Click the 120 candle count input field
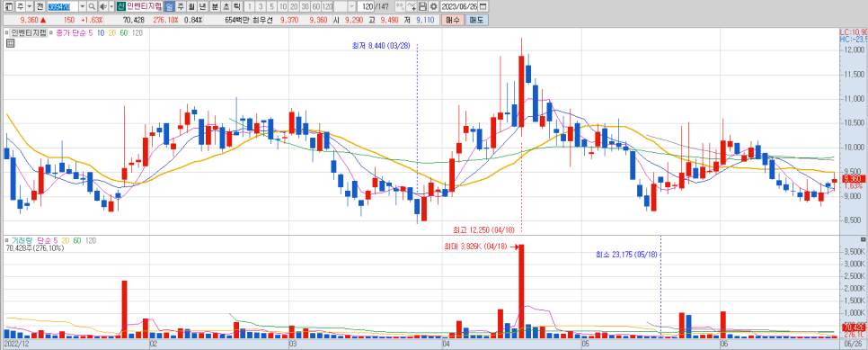The height and width of the screenshot is (350, 868). click(x=366, y=6)
